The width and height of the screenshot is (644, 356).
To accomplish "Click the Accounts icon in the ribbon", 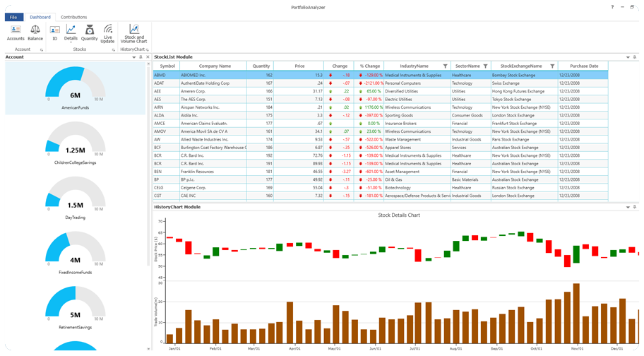I will pyautogui.click(x=16, y=31).
